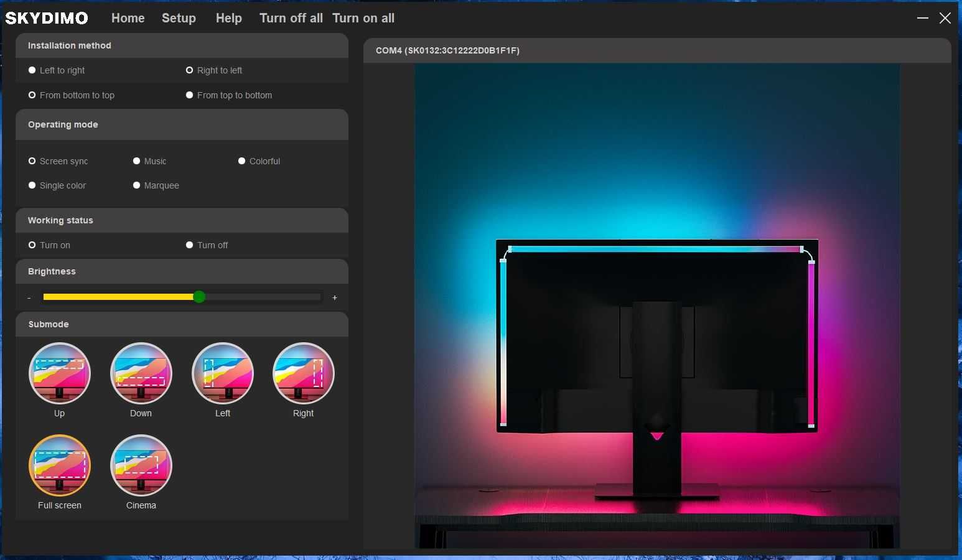Screen dimensions: 962x560
Task: Decrease brightness with the minus button
Action: point(29,298)
